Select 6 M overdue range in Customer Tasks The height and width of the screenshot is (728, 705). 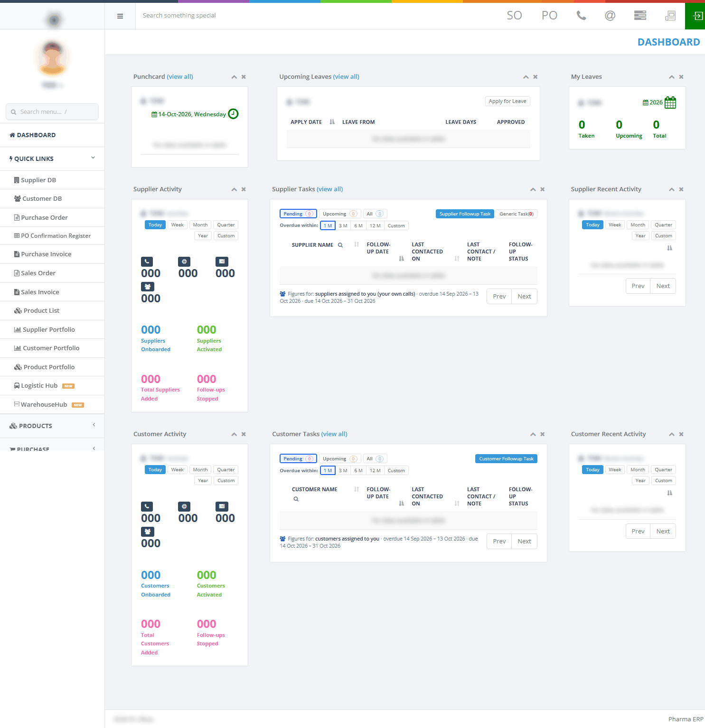(358, 471)
